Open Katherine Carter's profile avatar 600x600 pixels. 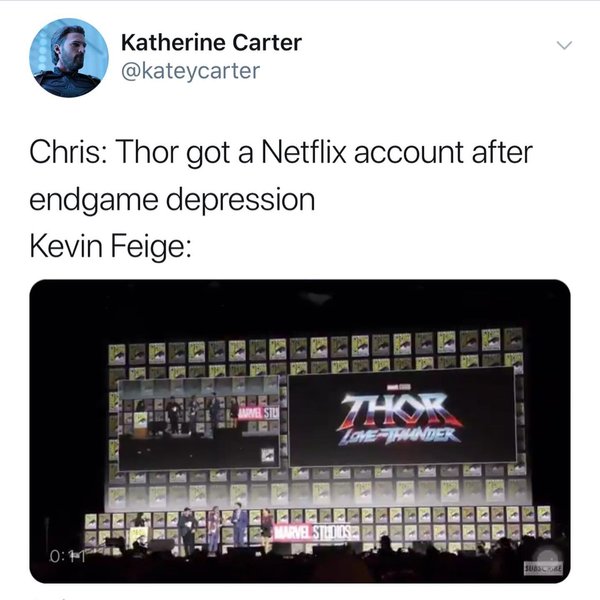69,58
